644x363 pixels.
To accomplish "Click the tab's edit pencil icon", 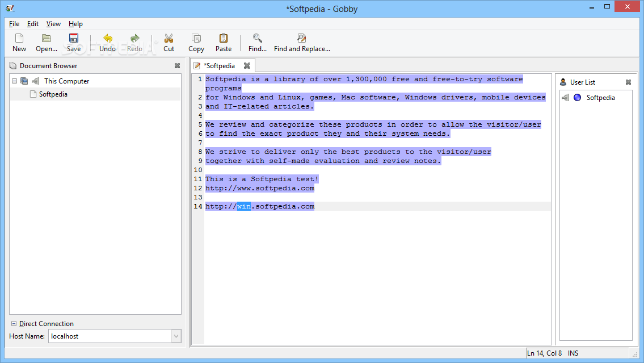I will (x=197, y=66).
